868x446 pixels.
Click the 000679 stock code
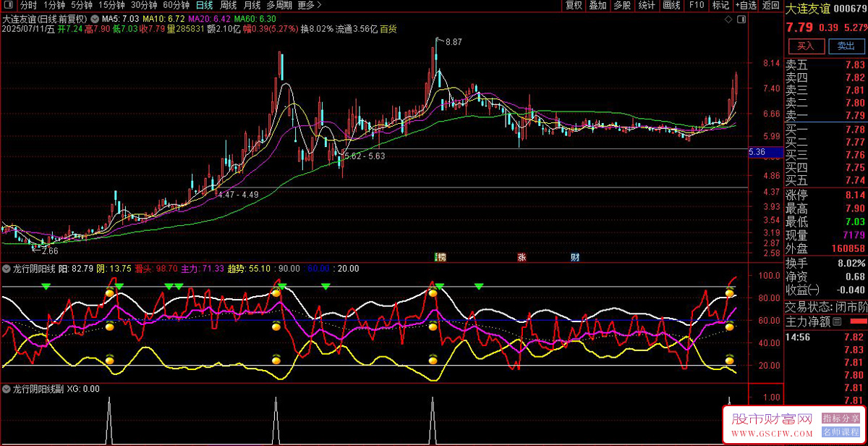coord(849,9)
